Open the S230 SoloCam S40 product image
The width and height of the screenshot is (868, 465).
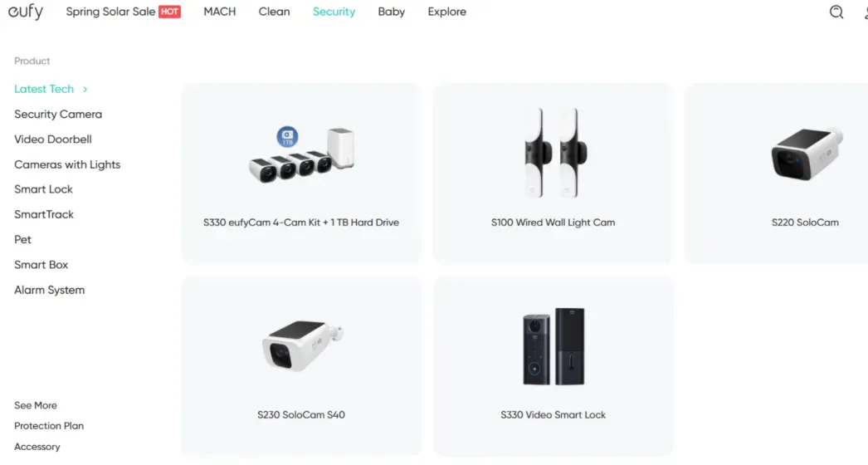coord(302,345)
